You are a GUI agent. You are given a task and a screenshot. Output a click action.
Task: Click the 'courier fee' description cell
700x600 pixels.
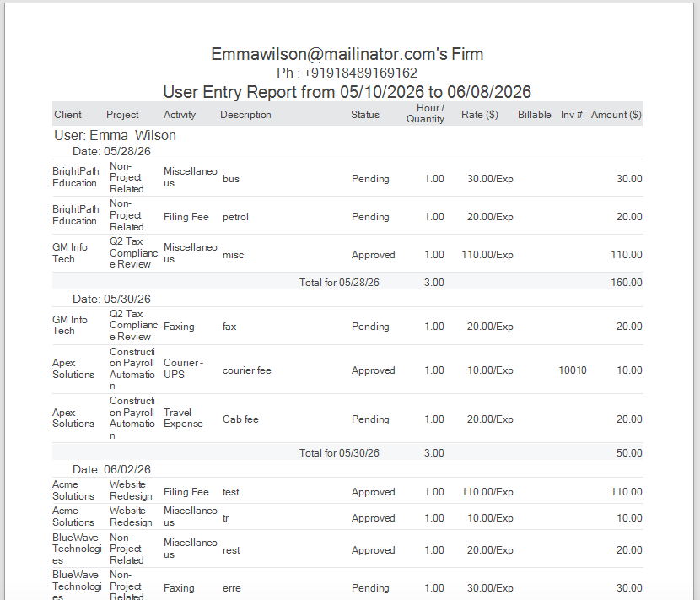(x=247, y=370)
